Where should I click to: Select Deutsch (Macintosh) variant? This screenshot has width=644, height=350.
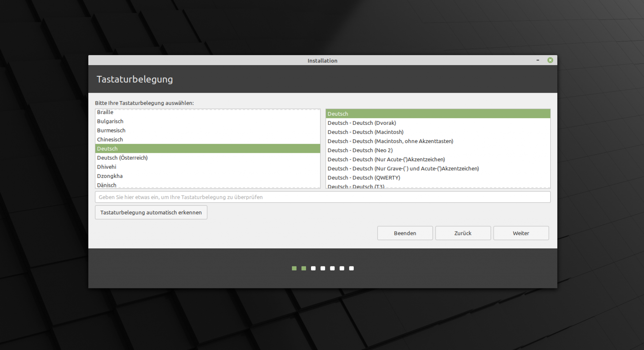tap(438, 132)
